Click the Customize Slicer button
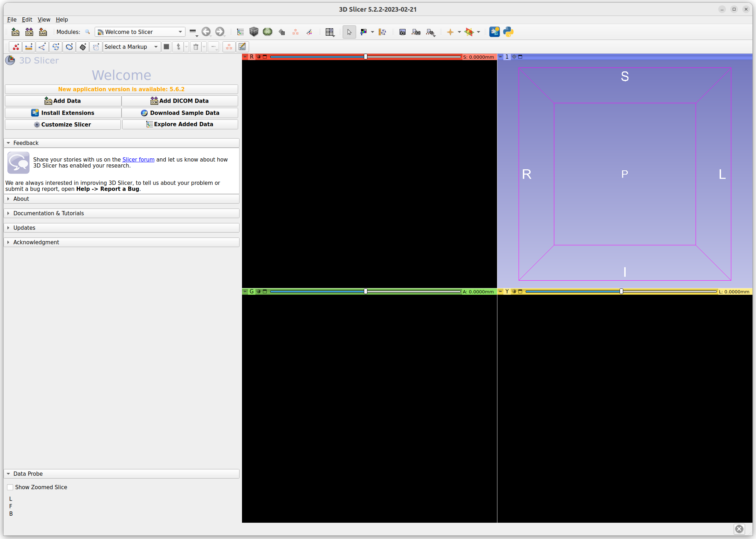This screenshot has width=756, height=539. click(63, 124)
